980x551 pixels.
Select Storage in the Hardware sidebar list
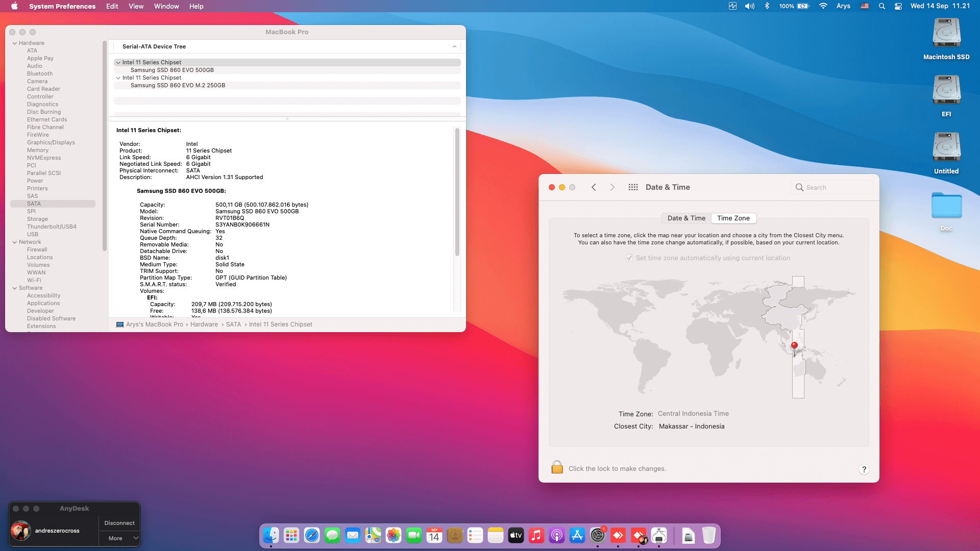tap(37, 219)
